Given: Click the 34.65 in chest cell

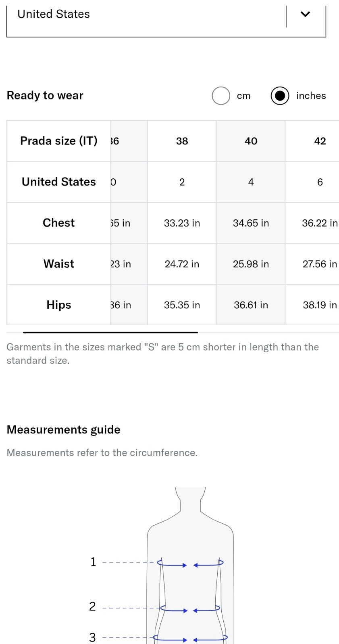Looking at the screenshot, I should [x=251, y=223].
